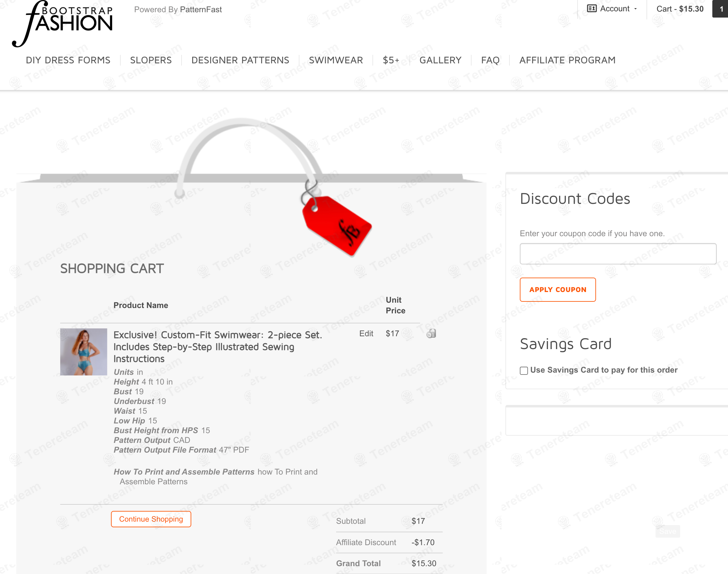This screenshot has height=574, width=728.
Task: Click the Bootstrap Fashion logo
Action: coord(62,24)
